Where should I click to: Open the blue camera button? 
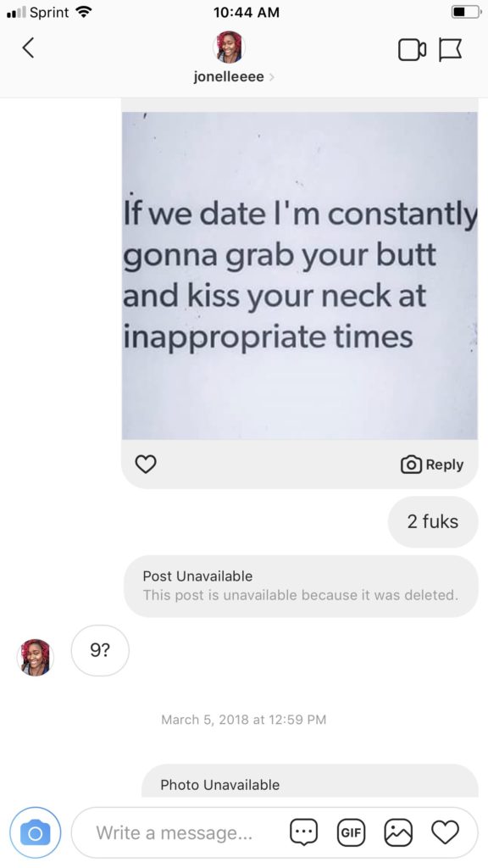click(35, 832)
